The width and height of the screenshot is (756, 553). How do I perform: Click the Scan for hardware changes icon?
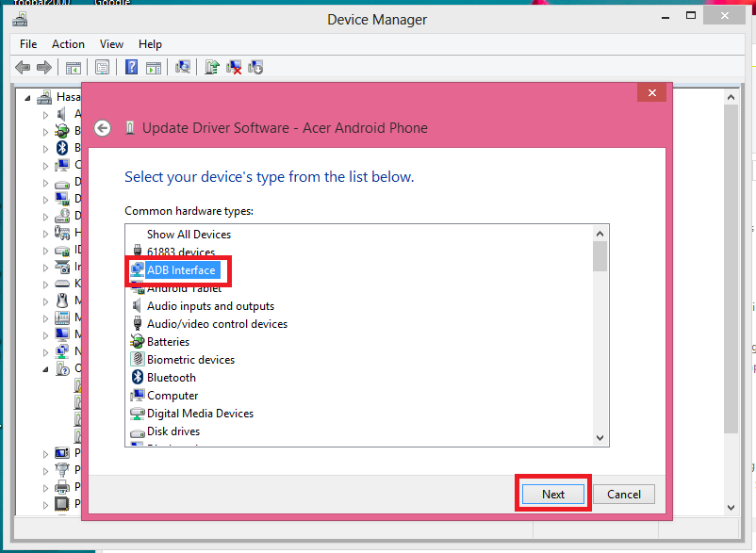[184, 67]
